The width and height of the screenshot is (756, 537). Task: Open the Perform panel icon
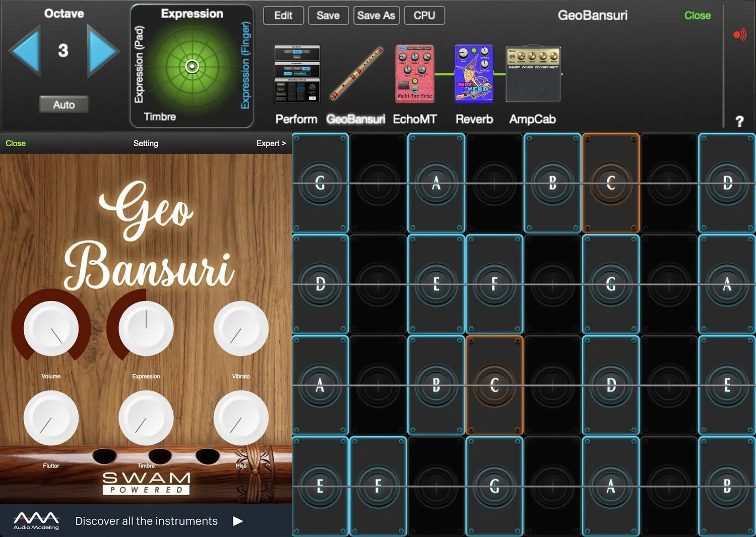[x=297, y=74]
